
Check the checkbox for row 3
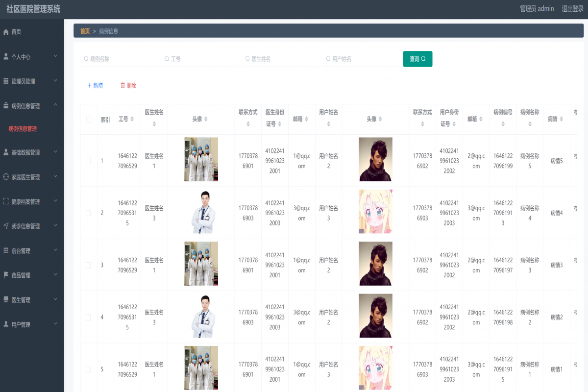88,264
